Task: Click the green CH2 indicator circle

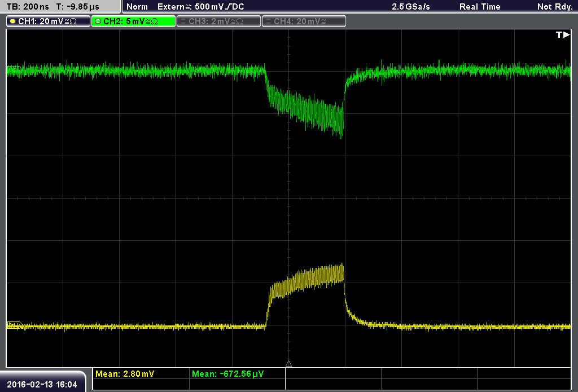Action: pyautogui.click(x=98, y=21)
